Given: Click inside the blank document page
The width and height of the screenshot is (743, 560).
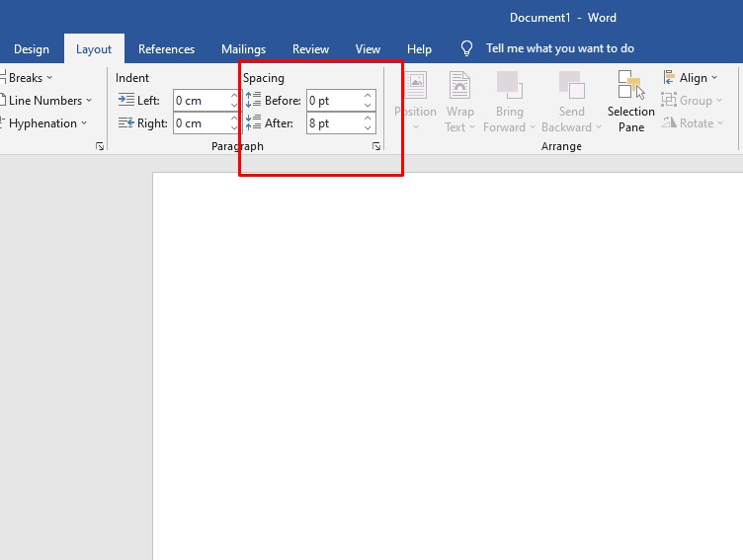Looking at the screenshot, I should click(x=448, y=365).
